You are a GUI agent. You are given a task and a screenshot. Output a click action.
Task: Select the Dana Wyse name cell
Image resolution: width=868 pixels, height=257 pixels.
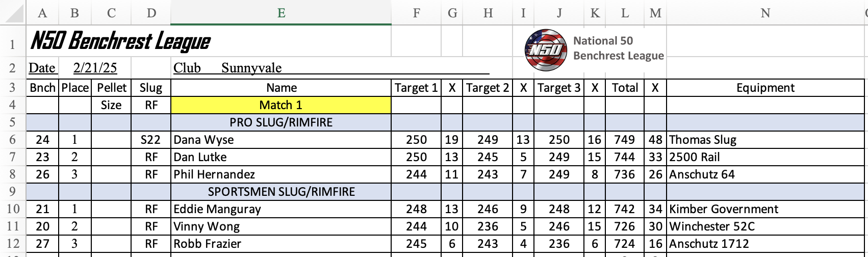[x=281, y=140]
